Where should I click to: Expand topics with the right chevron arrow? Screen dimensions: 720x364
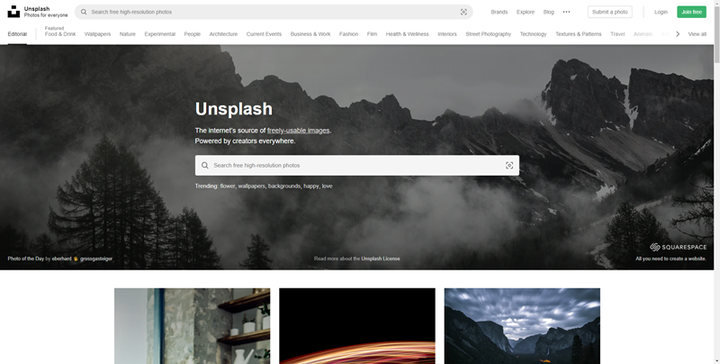point(677,34)
